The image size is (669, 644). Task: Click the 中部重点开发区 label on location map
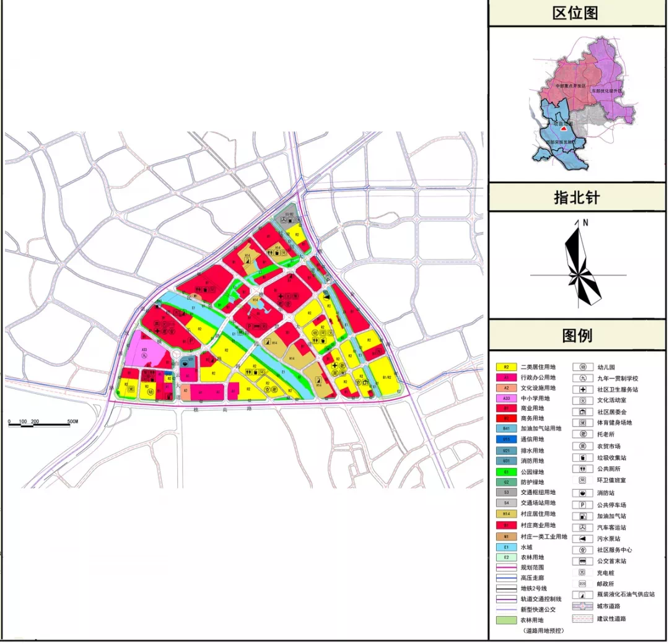click(571, 86)
